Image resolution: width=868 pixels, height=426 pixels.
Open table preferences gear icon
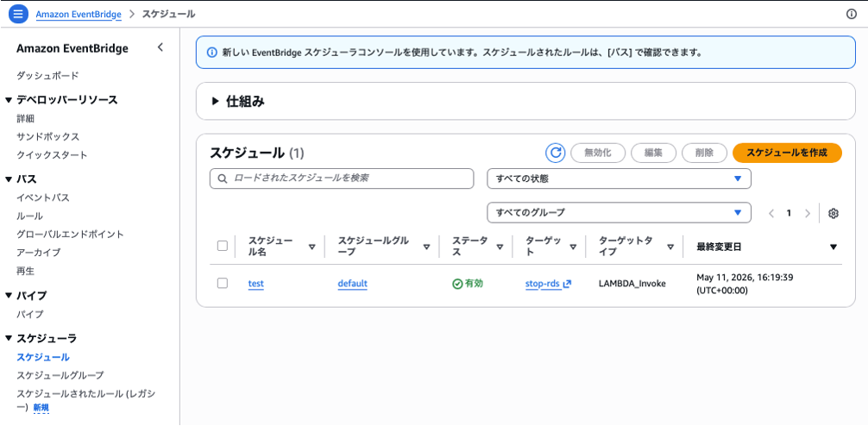click(833, 213)
